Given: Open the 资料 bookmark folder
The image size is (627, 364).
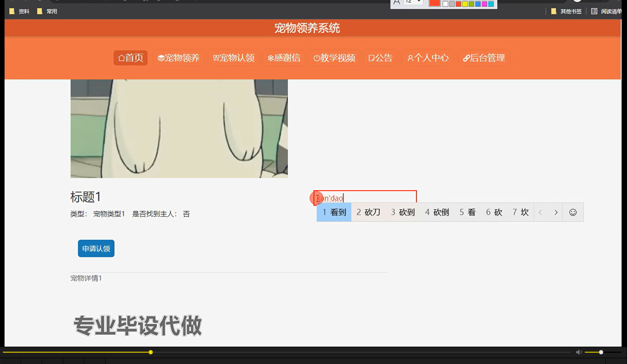Looking at the screenshot, I should pos(19,11).
